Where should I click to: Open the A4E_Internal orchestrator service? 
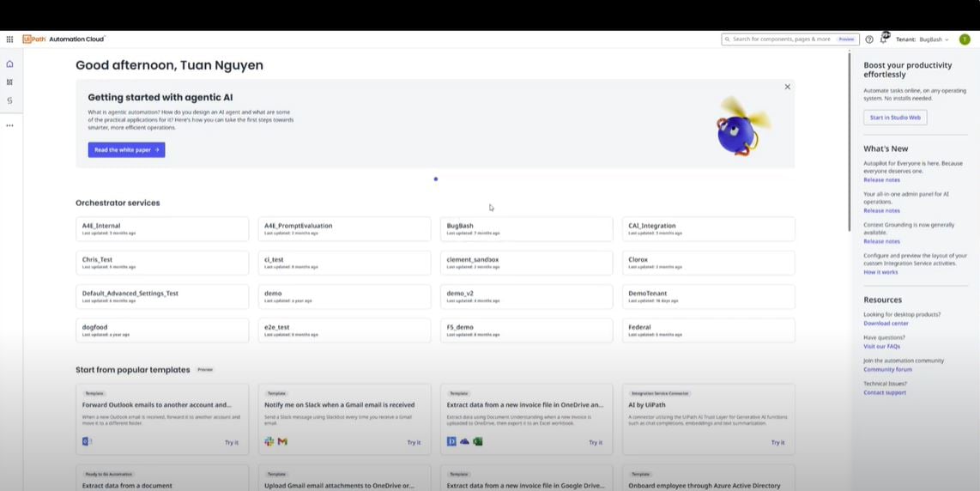pos(162,229)
